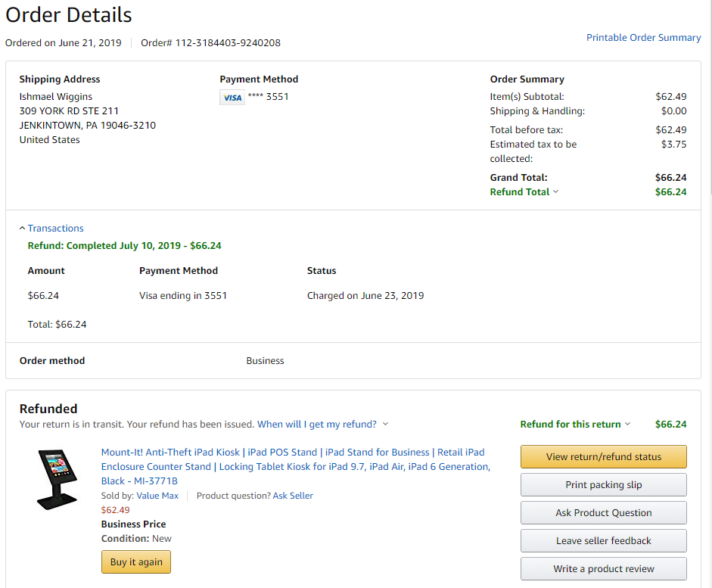Open the Printable Order Summary link
The height and width of the screenshot is (588, 712).
[643, 38]
